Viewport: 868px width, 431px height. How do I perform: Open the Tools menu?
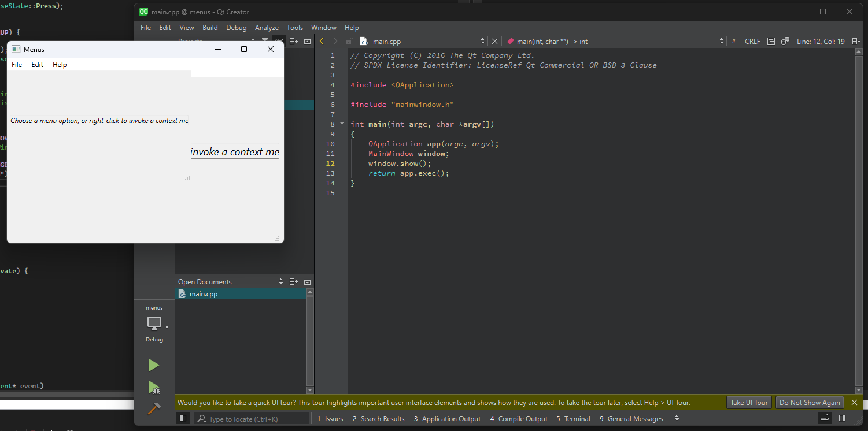295,27
